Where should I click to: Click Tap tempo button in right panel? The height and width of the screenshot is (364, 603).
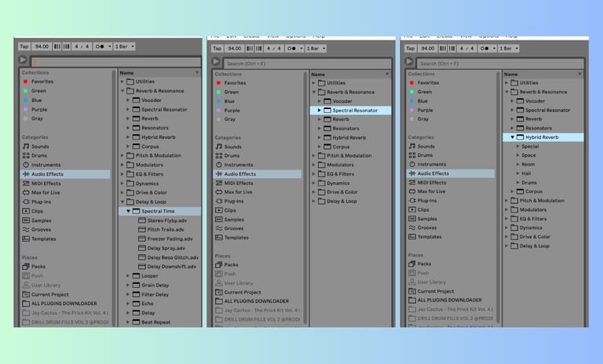tap(410, 49)
